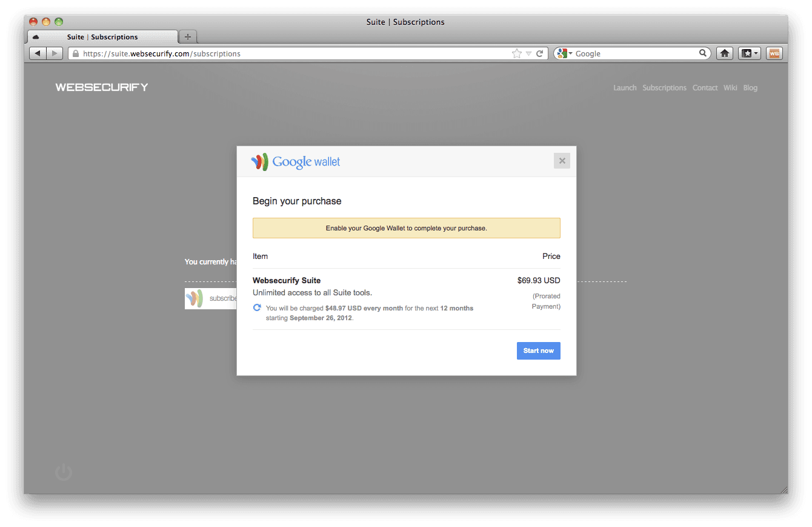The image size is (812, 527).
Task: Click the recurring charge refresh icon
Action: click(257, 308)
